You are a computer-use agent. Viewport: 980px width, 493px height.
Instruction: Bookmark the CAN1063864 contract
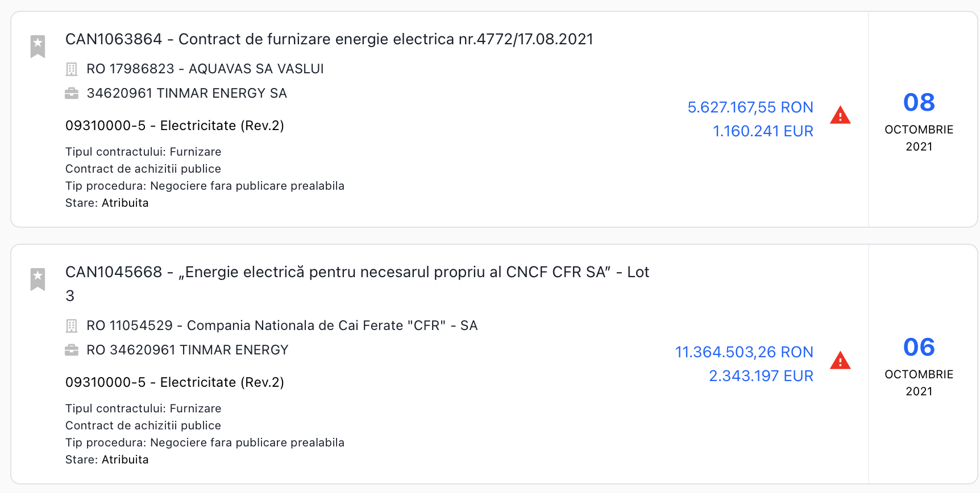pos(38,46)
